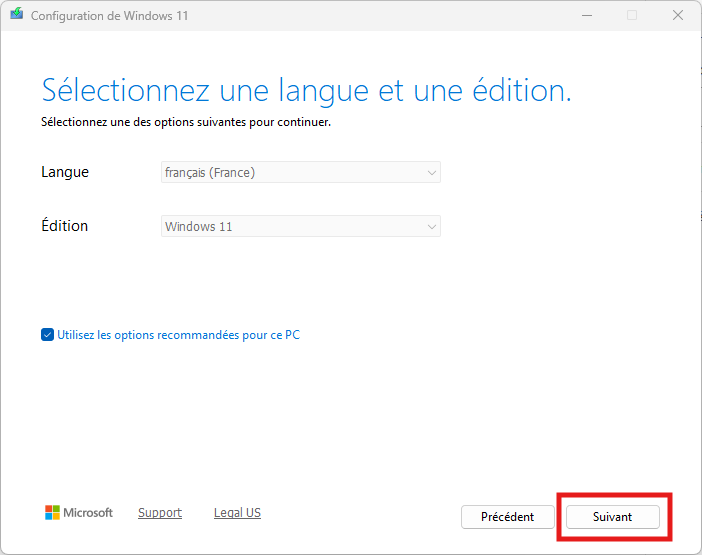Click the 'Configuration de Windows 11' title text

[110, 16]
